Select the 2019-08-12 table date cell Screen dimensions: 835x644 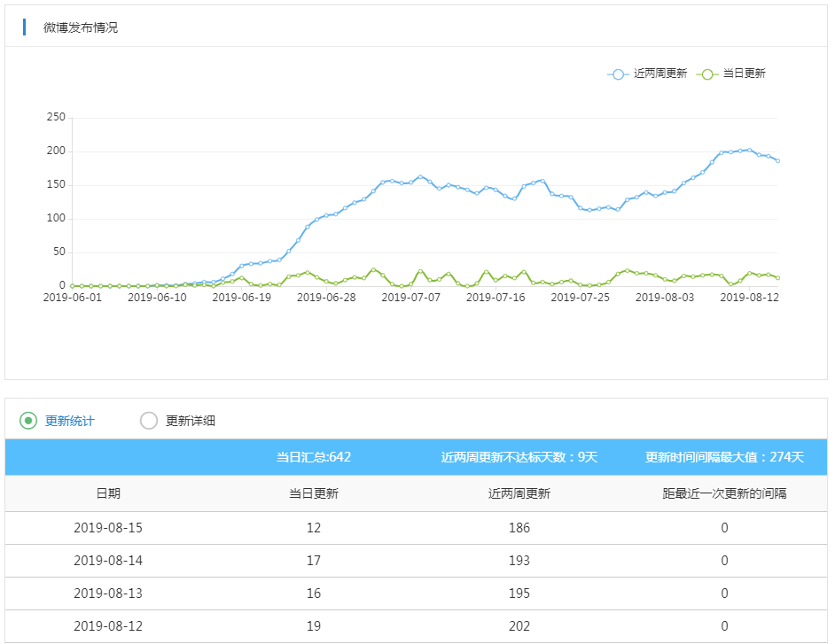pyautogui.click(x=108, y=626)
